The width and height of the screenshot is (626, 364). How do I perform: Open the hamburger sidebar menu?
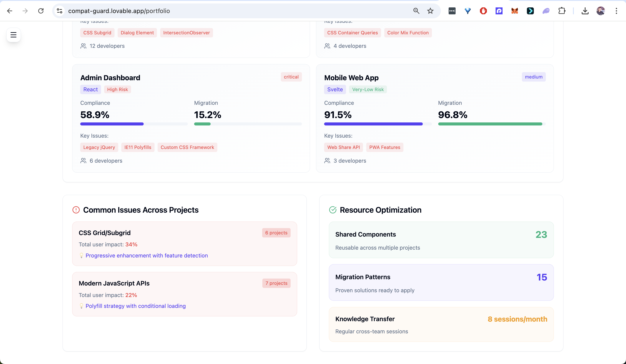pos(13,35)
